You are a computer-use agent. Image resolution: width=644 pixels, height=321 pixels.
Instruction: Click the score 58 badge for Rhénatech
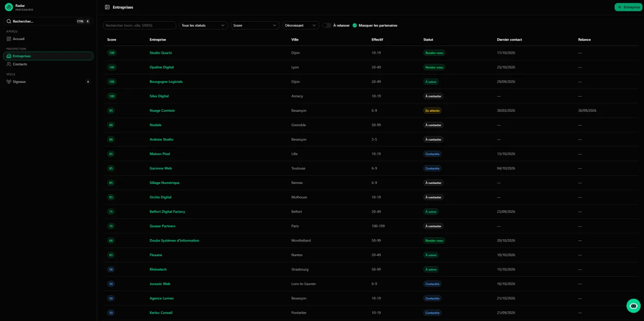pyautogui.click(x=111, y=269)
